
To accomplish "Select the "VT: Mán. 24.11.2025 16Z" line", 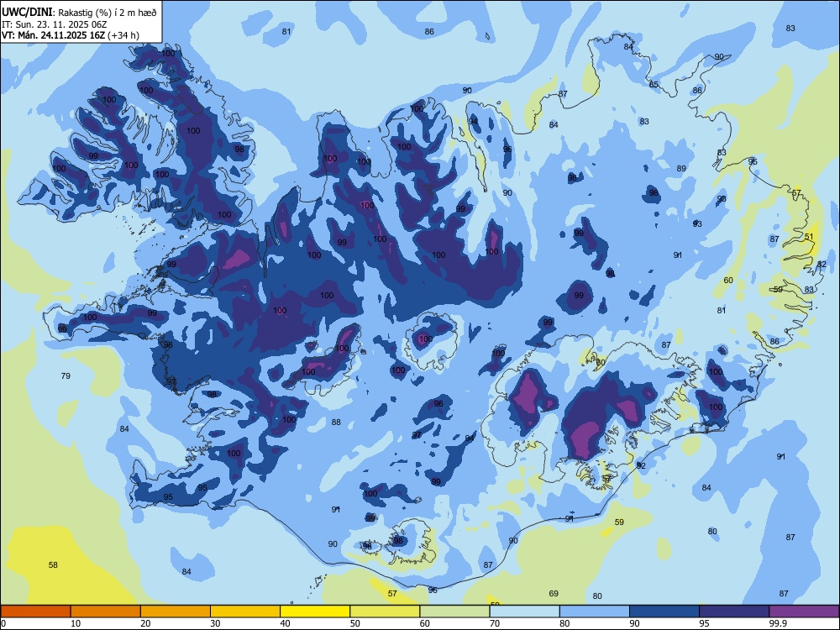I will coord(53,35).
